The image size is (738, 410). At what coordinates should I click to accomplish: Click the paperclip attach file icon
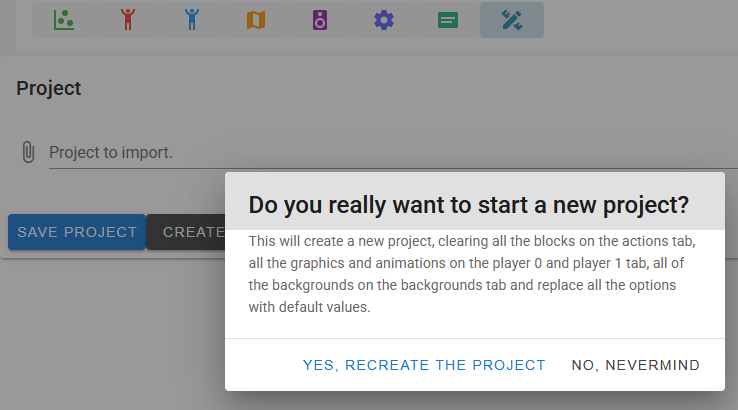pos(28,152)
